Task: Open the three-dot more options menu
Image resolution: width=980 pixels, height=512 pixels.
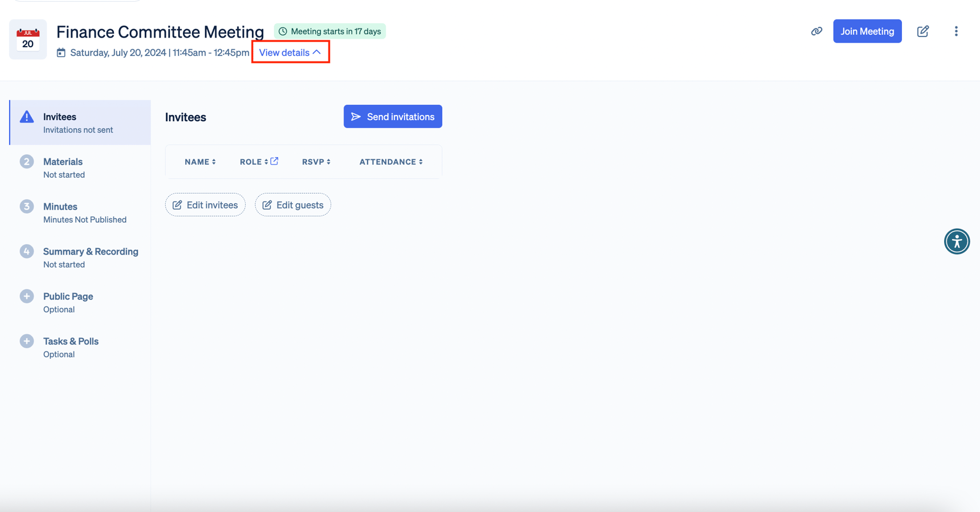Action: 956,31
